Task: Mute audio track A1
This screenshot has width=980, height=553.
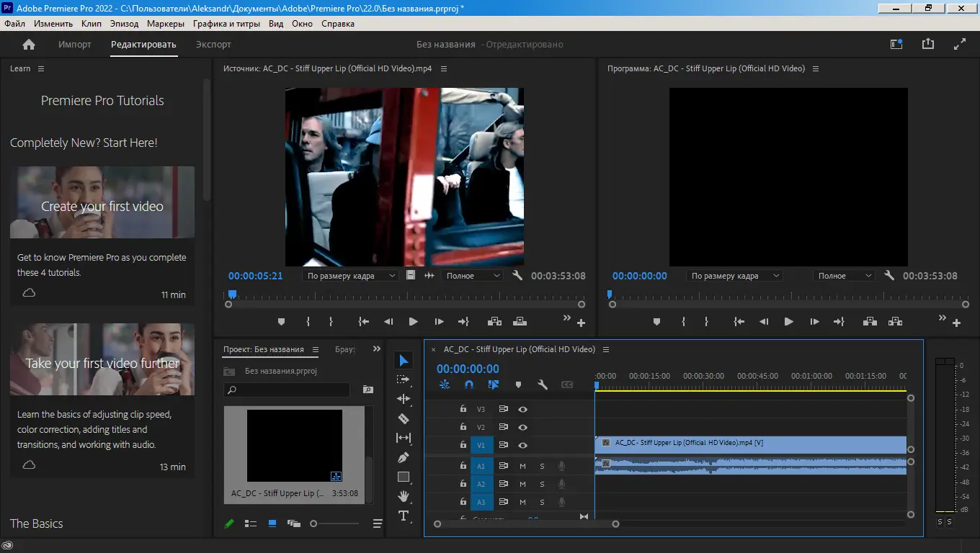Action: (x=522, y=466)
